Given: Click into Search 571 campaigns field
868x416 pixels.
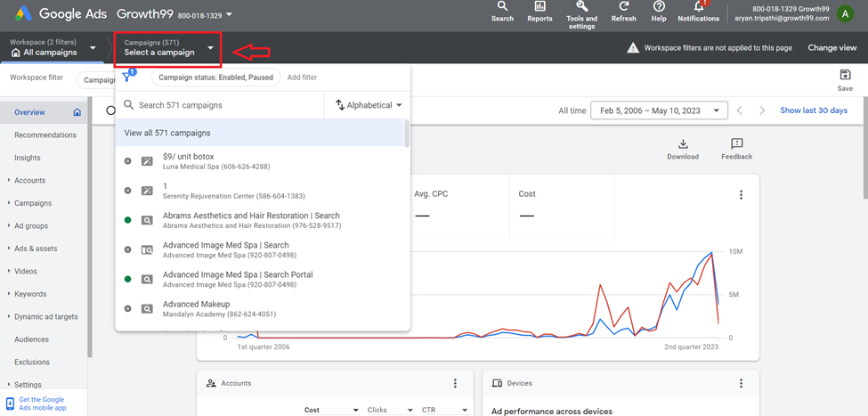Looking at the screenshot, I should click(x=219, y=105).
